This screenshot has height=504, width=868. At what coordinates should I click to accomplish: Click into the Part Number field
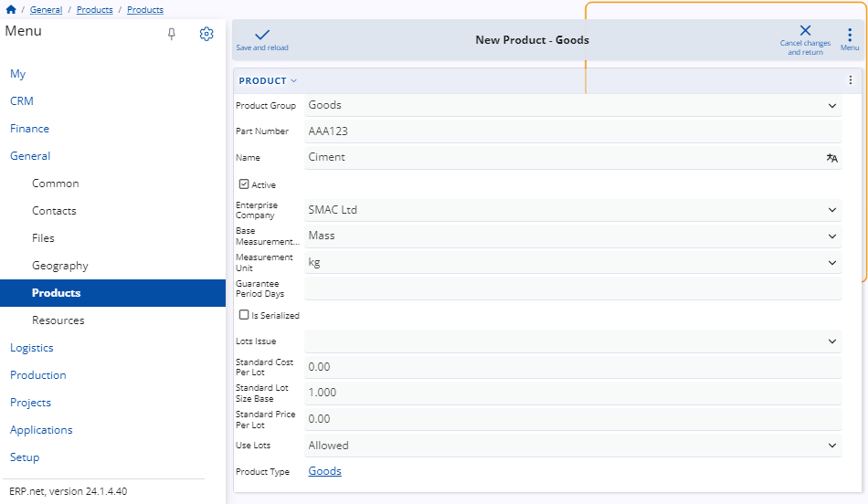pos(573,131)
